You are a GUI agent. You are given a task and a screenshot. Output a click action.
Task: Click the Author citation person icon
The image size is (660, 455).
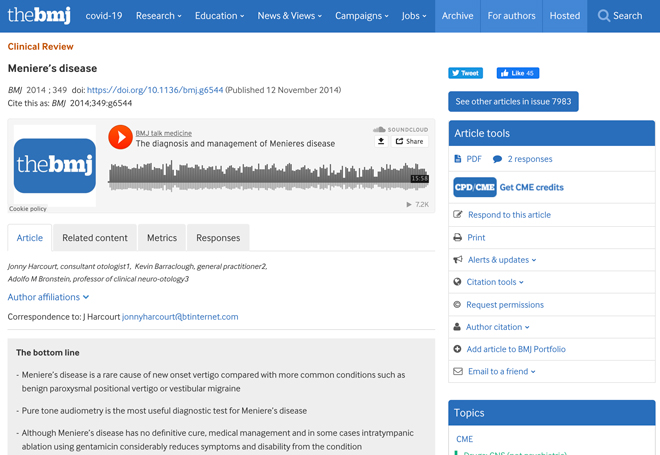(x=457, y=327)
